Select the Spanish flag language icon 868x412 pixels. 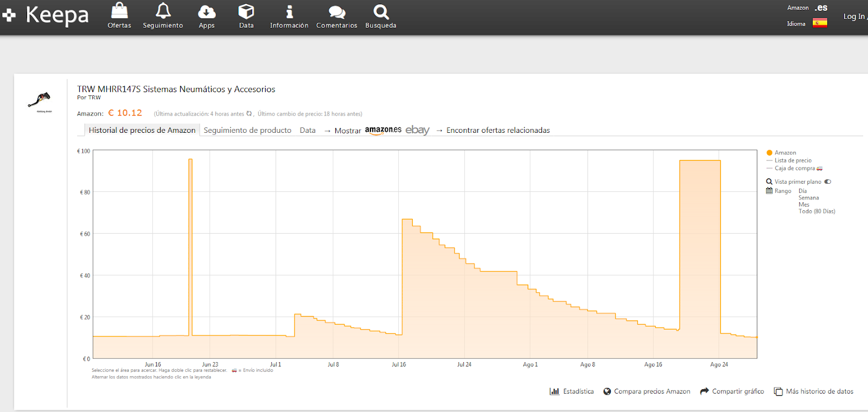(820, 23)
